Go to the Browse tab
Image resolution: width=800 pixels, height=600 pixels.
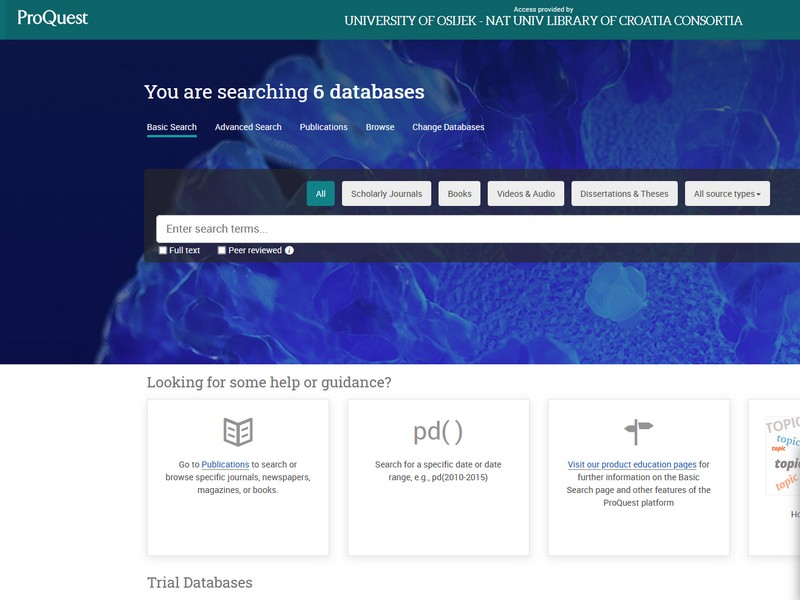[380, 127]
